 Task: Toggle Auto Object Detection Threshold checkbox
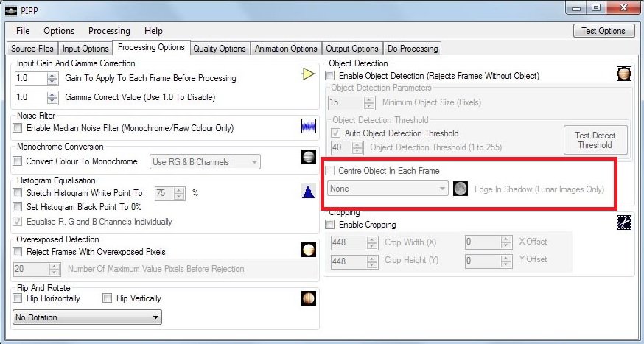tap(335, 133)
